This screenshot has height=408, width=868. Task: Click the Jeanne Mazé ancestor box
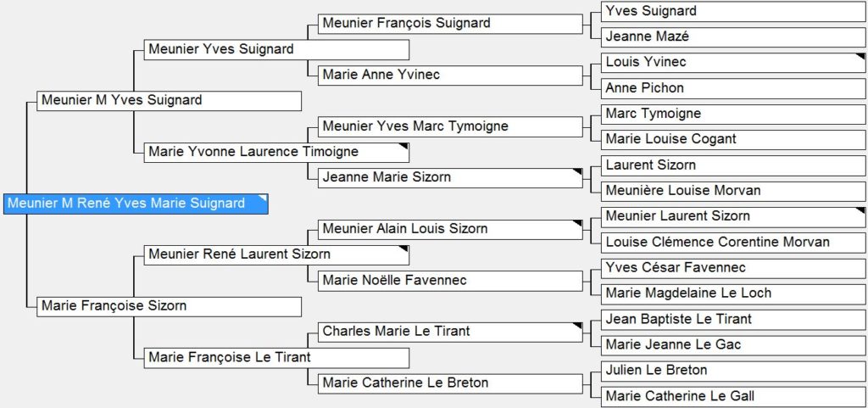coord(733,37)
